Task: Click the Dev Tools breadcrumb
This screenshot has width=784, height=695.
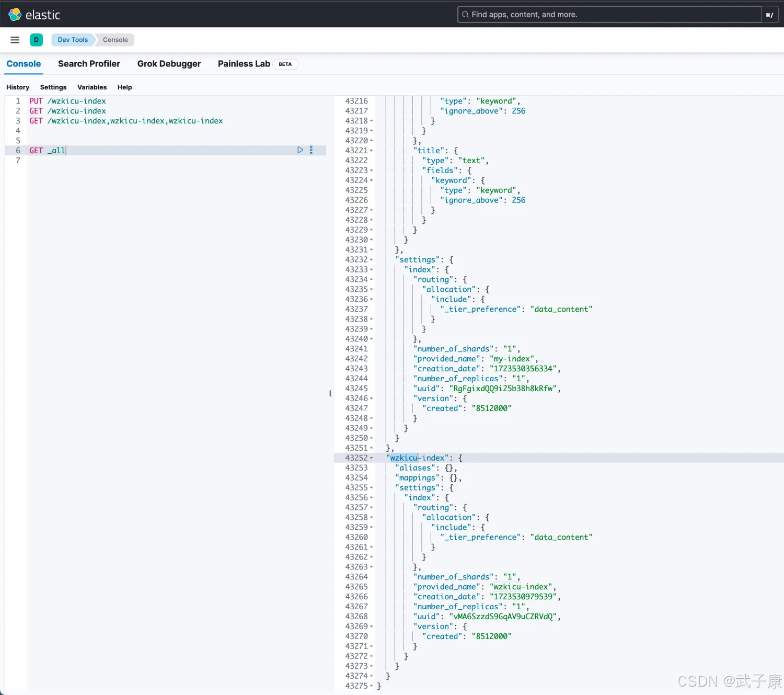Action: click(73, 40)
